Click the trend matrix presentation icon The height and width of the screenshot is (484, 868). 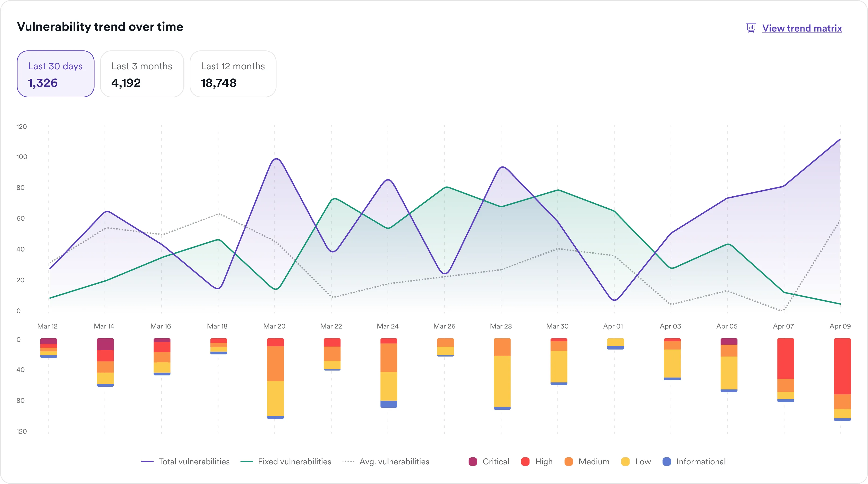(751, 28)
